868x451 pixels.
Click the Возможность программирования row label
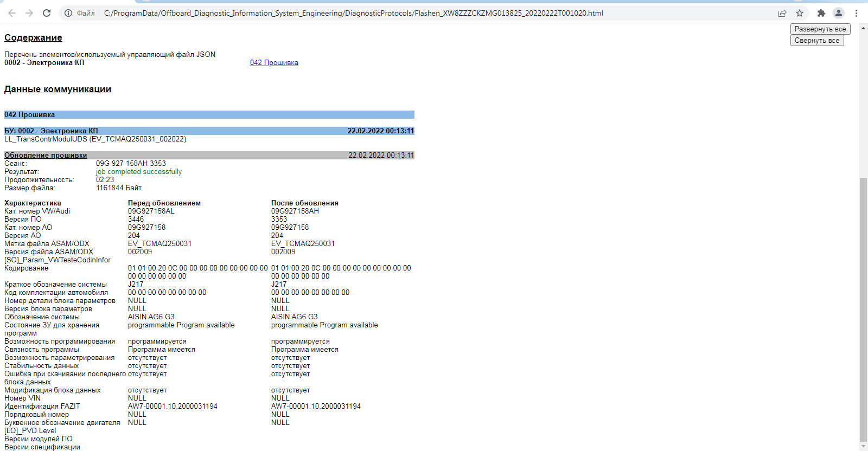coord(60,341)
